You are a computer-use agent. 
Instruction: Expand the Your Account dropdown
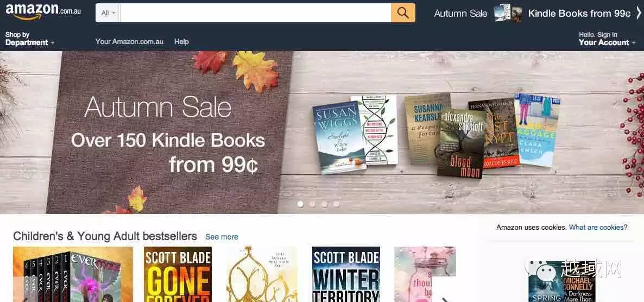click(607, 39)
